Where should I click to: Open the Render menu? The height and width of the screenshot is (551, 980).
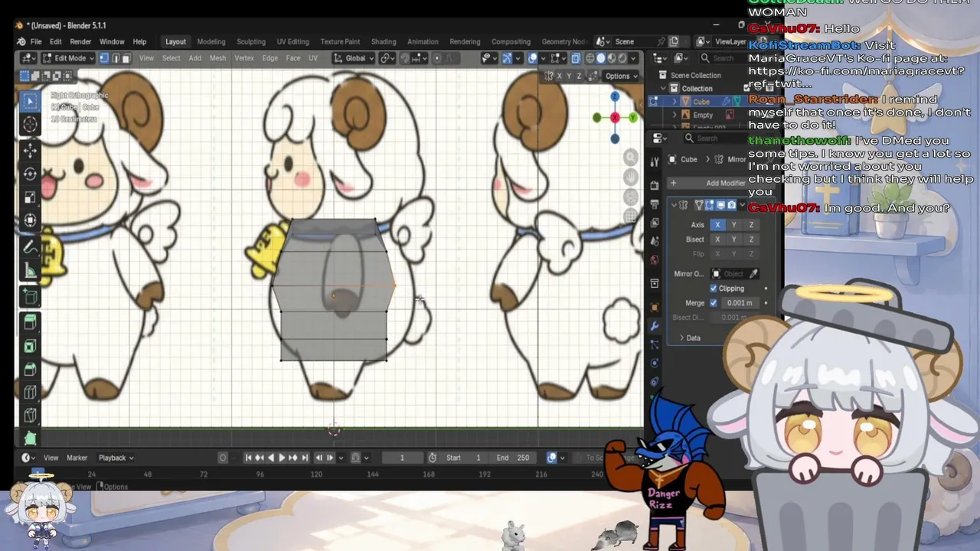click(80, 41)
